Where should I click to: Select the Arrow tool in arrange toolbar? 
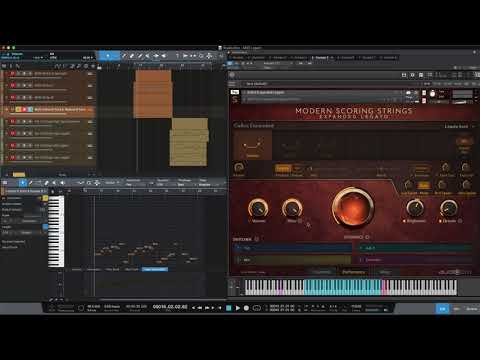(108, 56)
